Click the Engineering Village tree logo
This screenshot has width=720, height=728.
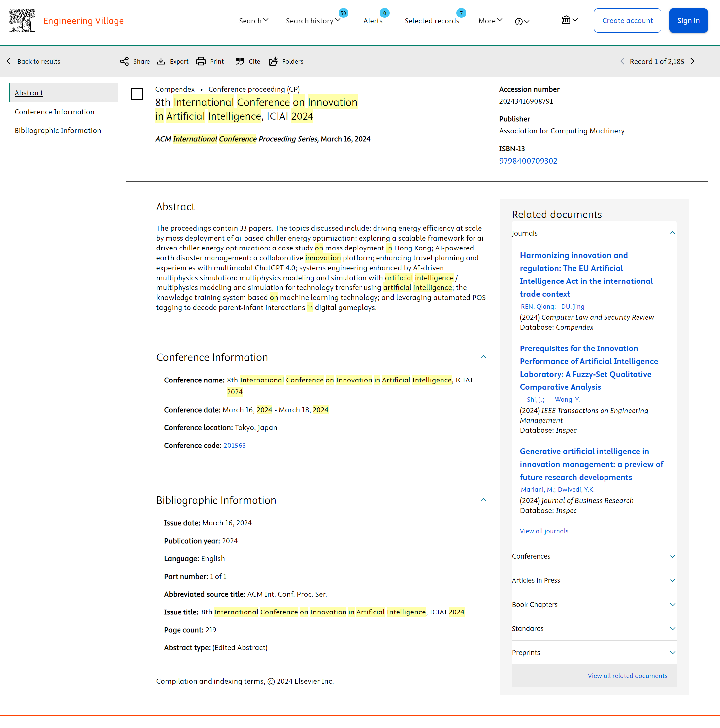(x=22, y=21)
